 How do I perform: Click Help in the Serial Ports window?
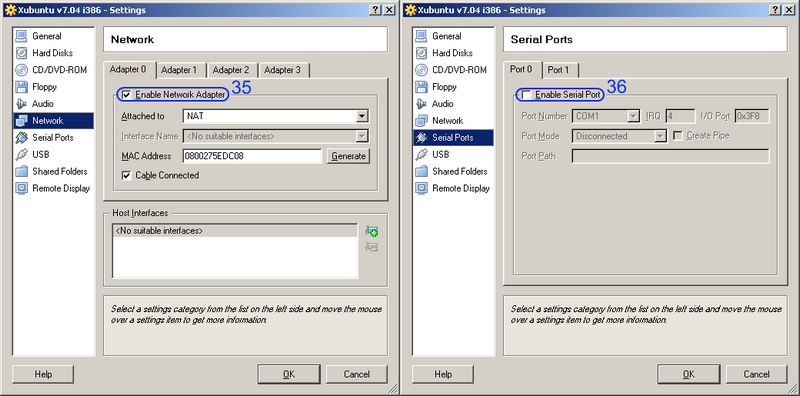point(443,375)
